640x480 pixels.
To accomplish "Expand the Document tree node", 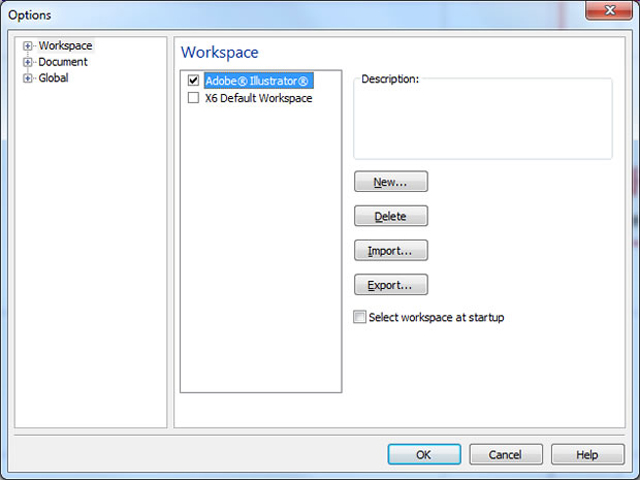I will coord(27,62).
